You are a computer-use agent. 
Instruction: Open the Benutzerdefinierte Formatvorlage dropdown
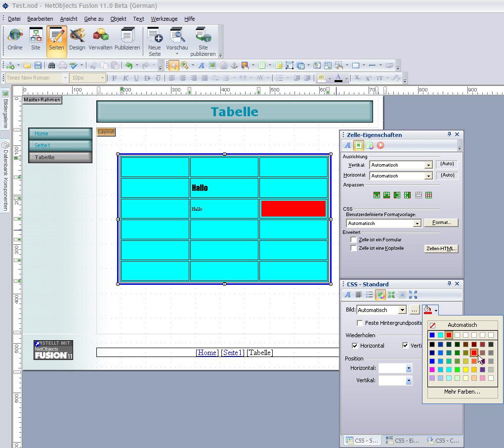pyautogui.click(x=417, y=224)
